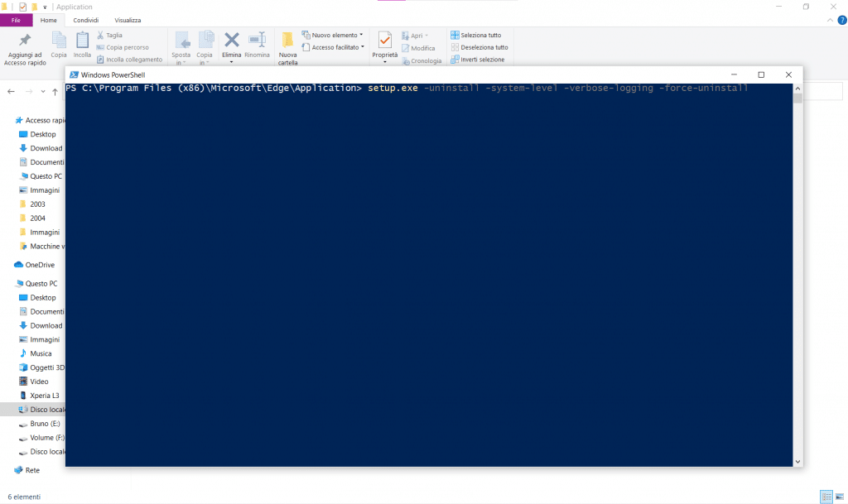Select the OneDrive cloud icon in sidebar

(x=19, y=265)
